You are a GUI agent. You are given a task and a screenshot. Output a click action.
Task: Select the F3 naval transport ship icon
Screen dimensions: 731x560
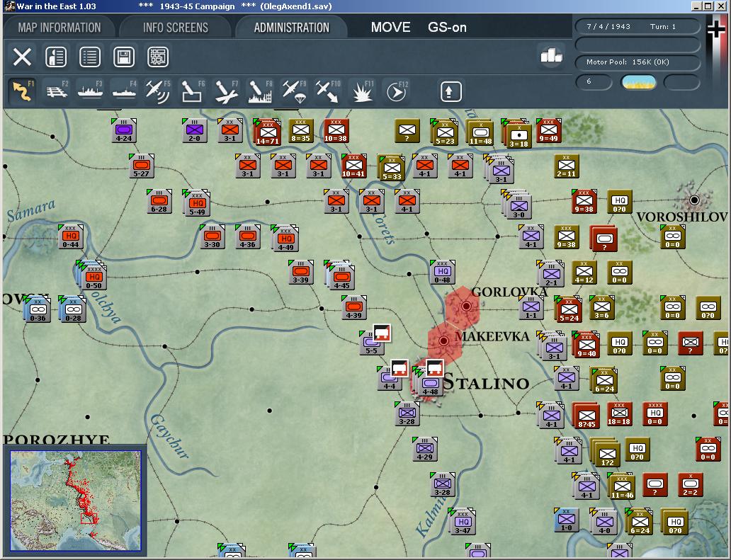click(91, 91)
